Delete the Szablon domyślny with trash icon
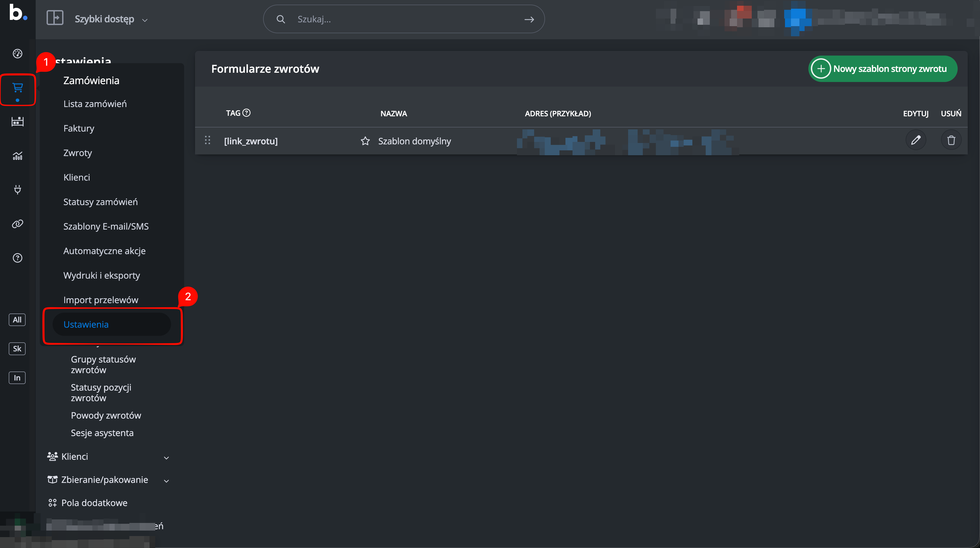Screen dimensions: 980x548 pos(951,140)
